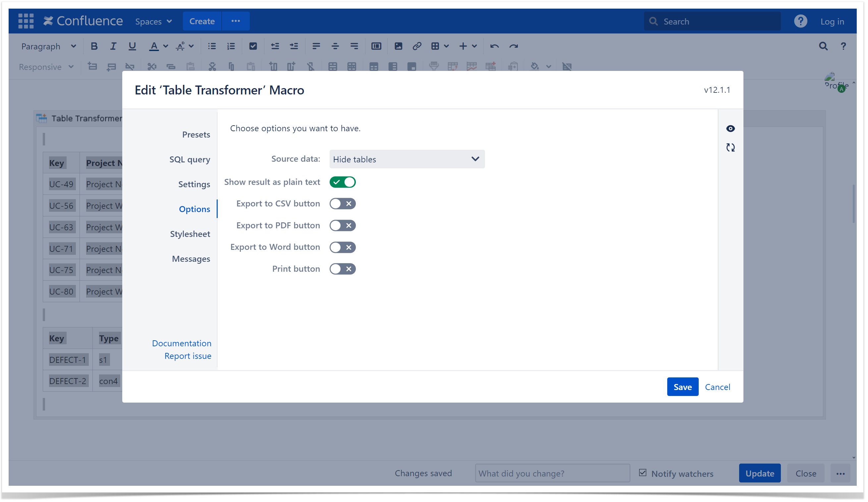Open the Stylesheet tab
Image resolution: width=868 pixels, height=502 pixels.
(190, 234)
